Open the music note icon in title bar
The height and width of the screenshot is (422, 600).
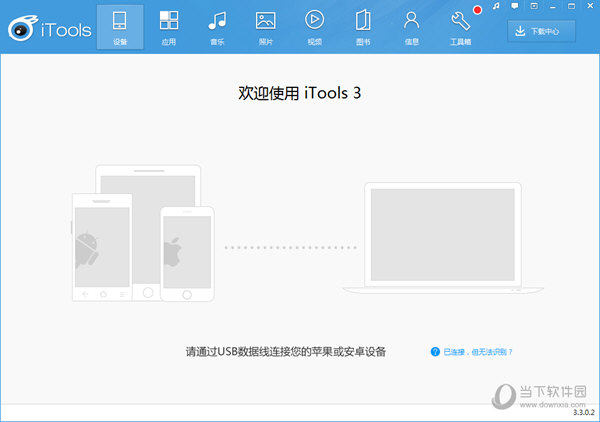click(x=496, y=6)
